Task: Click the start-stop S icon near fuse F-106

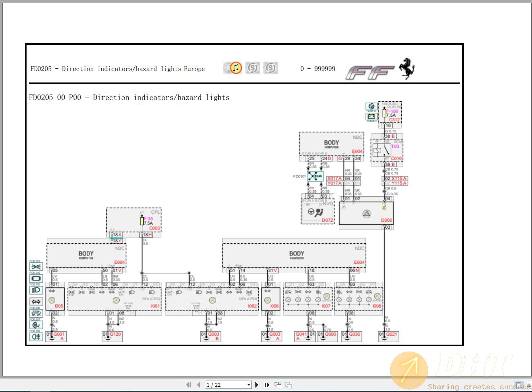Action: tap(371, 107)
